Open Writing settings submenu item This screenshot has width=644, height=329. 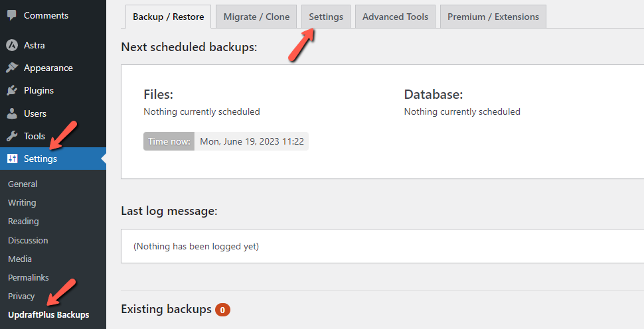click(x=22, y=203)
